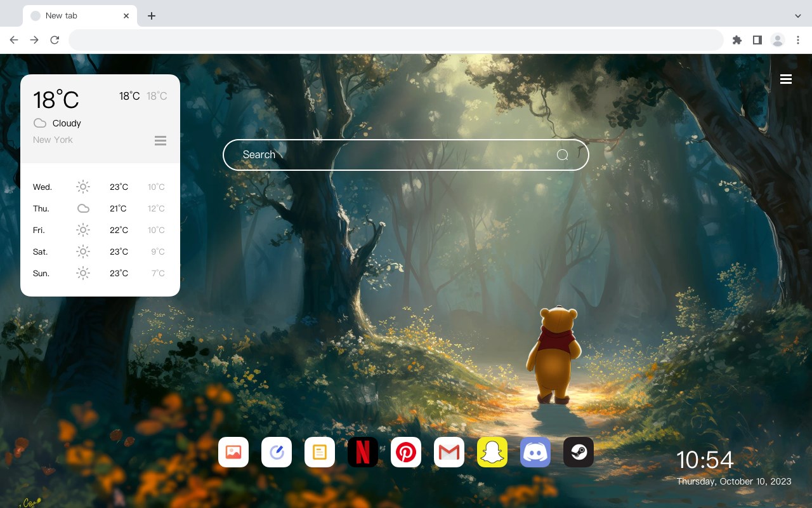Open the Gmail shortcut
The image size is (812, 508).
[449, 452]
